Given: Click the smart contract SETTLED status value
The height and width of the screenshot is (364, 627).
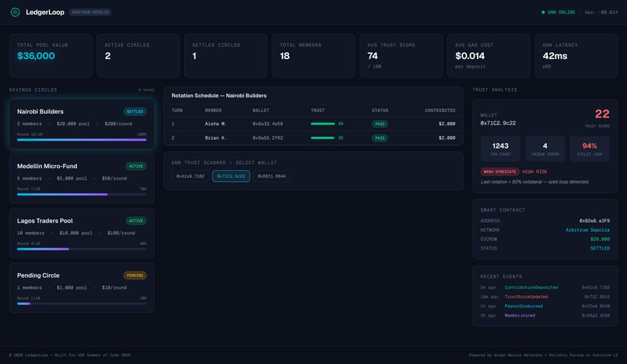Looking at the screenshot, I should coord(601,248).
